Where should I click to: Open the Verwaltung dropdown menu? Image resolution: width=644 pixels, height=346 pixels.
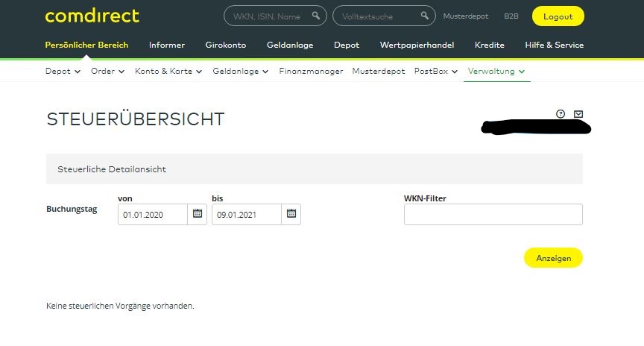click(x=496, y=72)
